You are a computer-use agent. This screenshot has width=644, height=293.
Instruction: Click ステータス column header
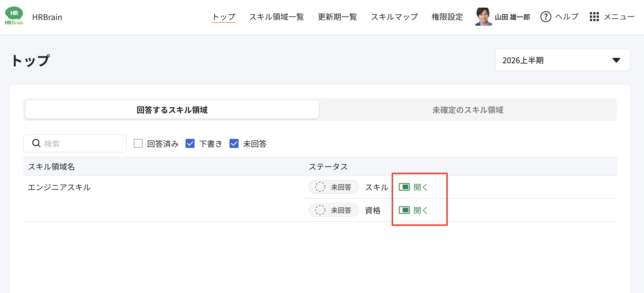328,167
